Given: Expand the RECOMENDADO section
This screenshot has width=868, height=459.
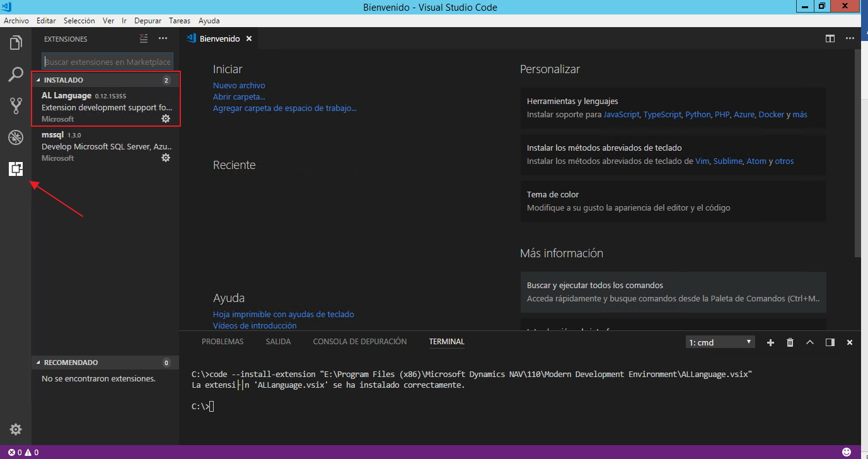Looking at the screenshot, I should pyautogui.click(x=39, y=363).
